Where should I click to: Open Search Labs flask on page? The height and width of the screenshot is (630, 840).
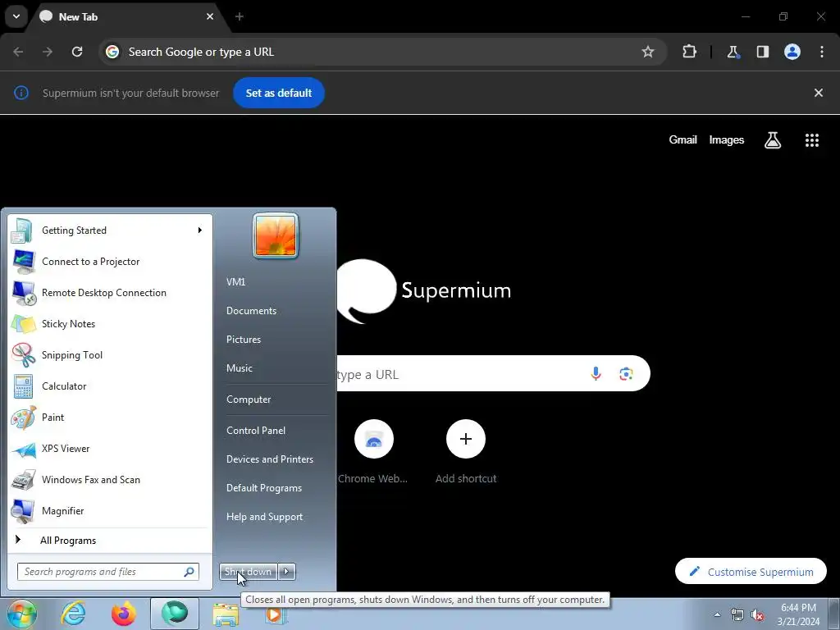[x=773, y=140]
